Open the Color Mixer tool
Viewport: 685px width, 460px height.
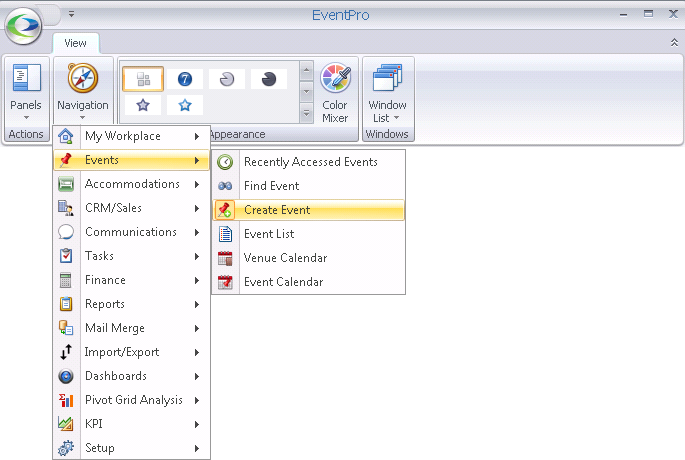pyautogui.click(x=335, y=93)
